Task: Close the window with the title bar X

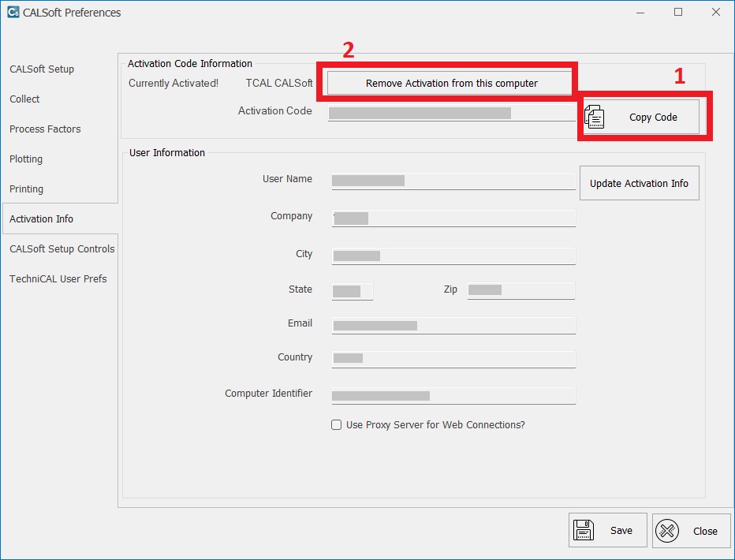Action: (716, 12)
